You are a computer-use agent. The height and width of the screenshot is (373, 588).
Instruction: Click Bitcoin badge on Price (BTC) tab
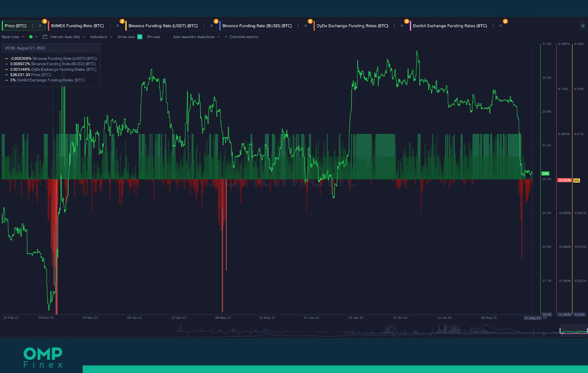tap(45, 21)
